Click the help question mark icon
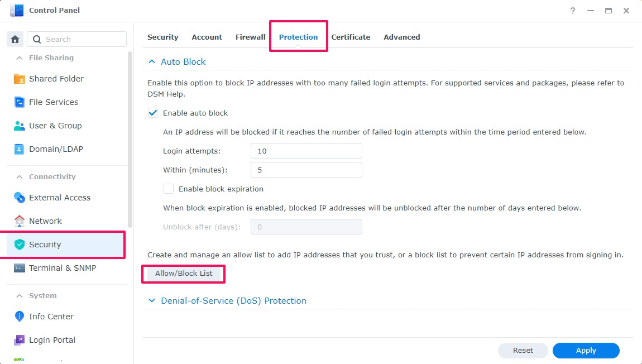642x364 pixels. (x=573, y=11)
